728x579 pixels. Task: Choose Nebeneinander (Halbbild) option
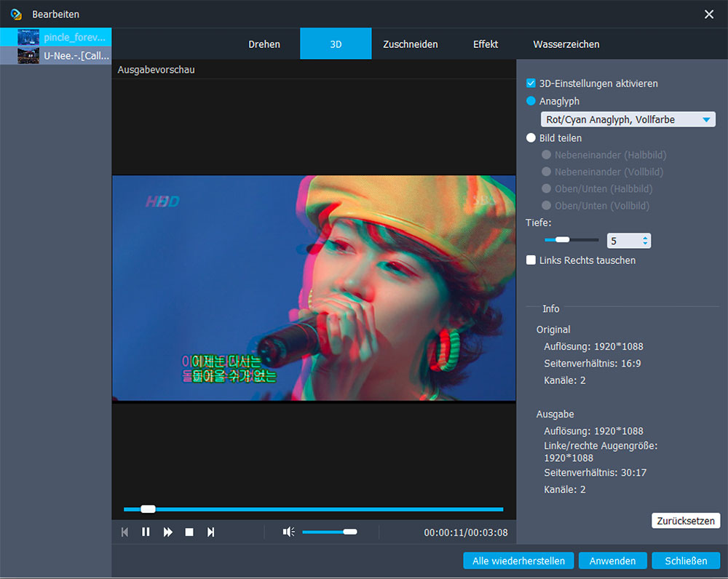point(547,155)
